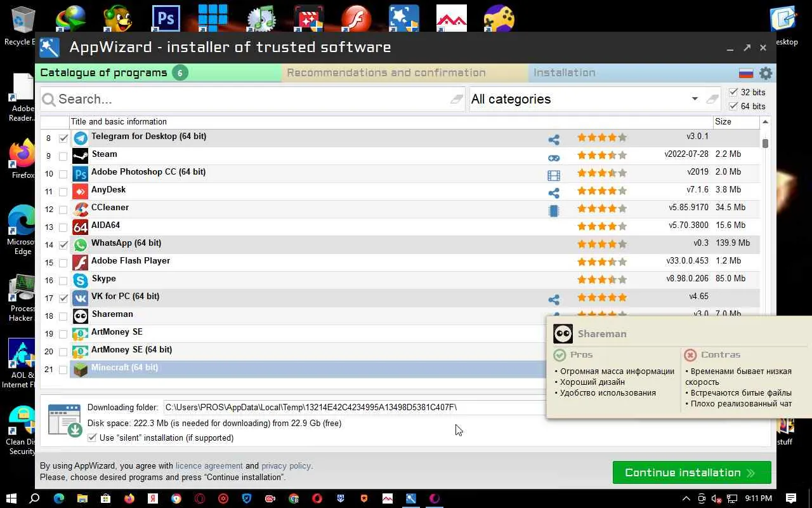Open AppWizard settings gear
Viewport: 812px width, 508px height.
click(x=766, y=73)
